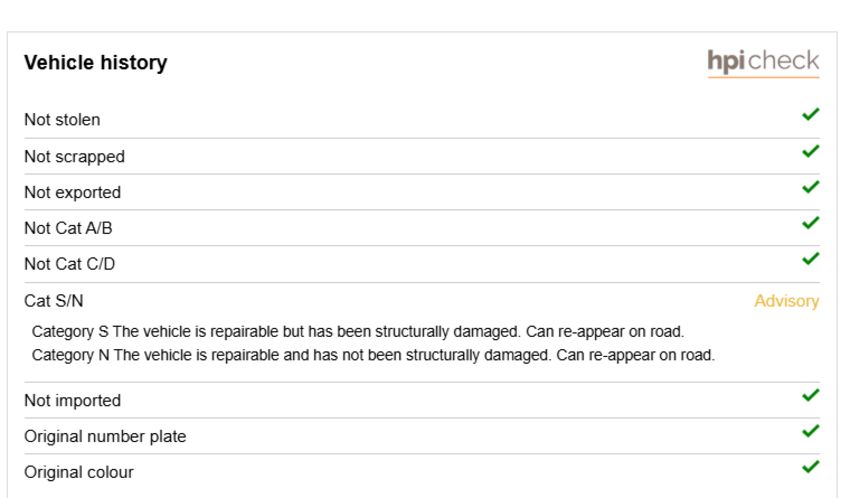850x498 pixels.
Task: Click the Category S description line
Action: 358,332
